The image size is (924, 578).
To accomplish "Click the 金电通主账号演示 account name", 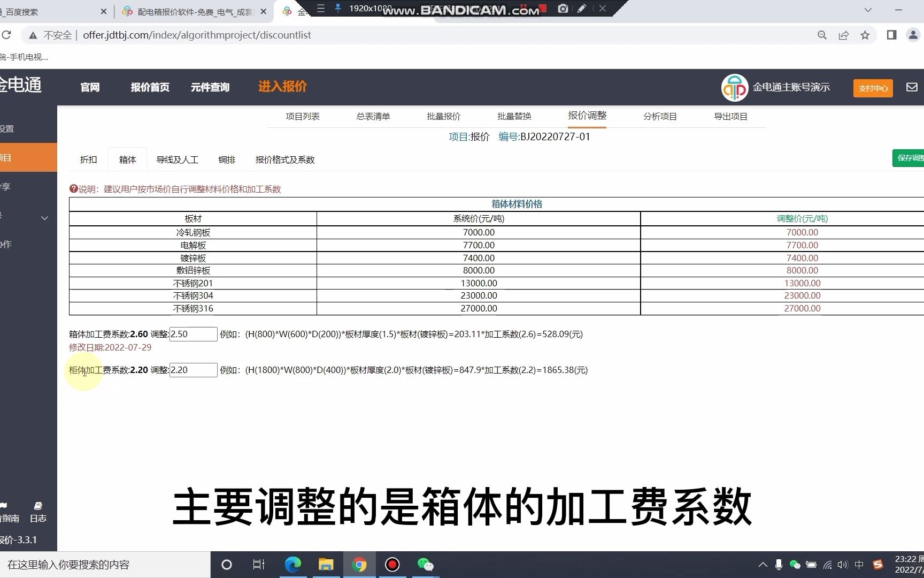I will tap(791, 87).
